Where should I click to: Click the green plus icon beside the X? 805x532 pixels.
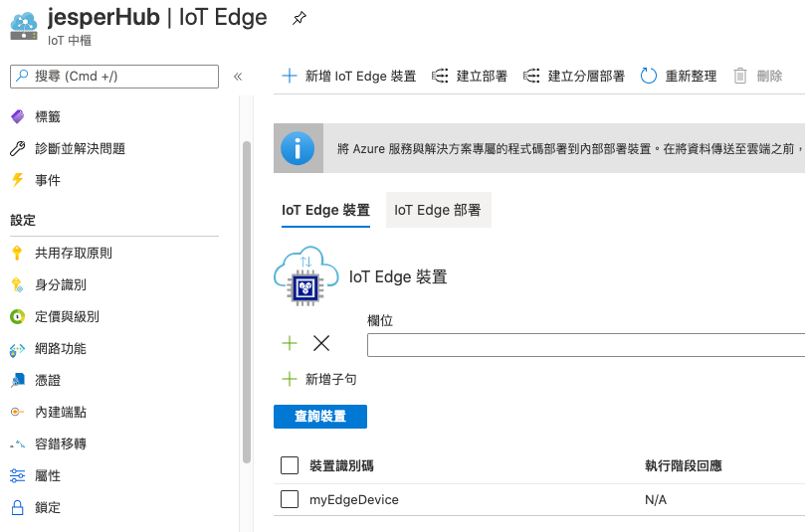(x=290, y=344)
